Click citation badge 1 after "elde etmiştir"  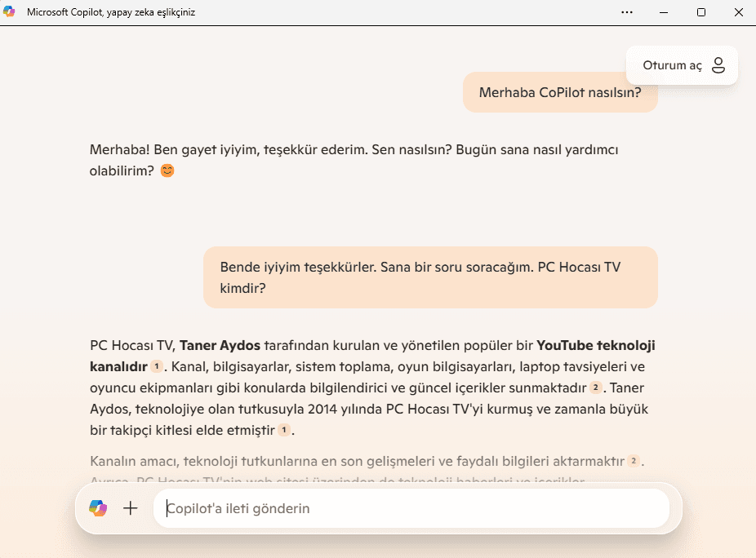click(x=284, y=429)
